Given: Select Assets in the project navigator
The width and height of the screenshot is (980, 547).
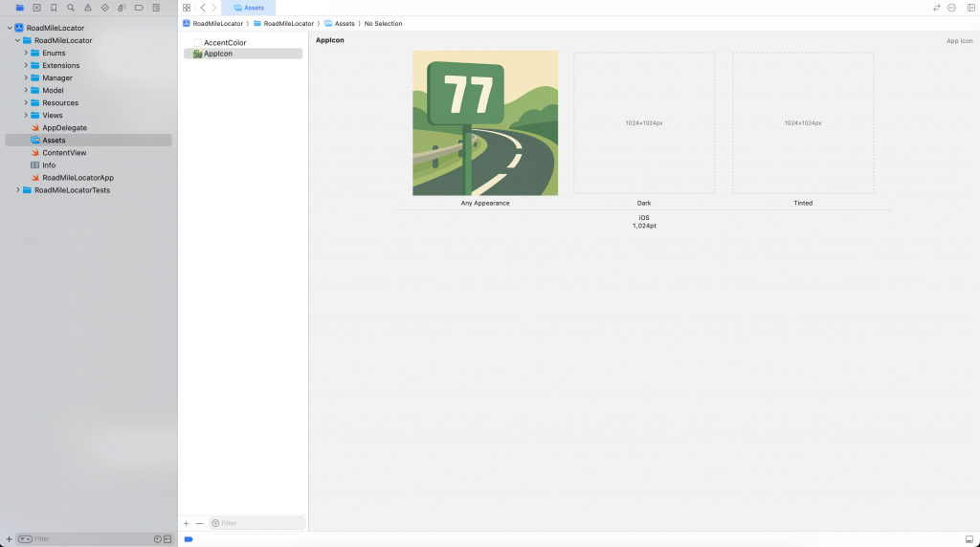Looking at the screenshot, I should (88, 140).
